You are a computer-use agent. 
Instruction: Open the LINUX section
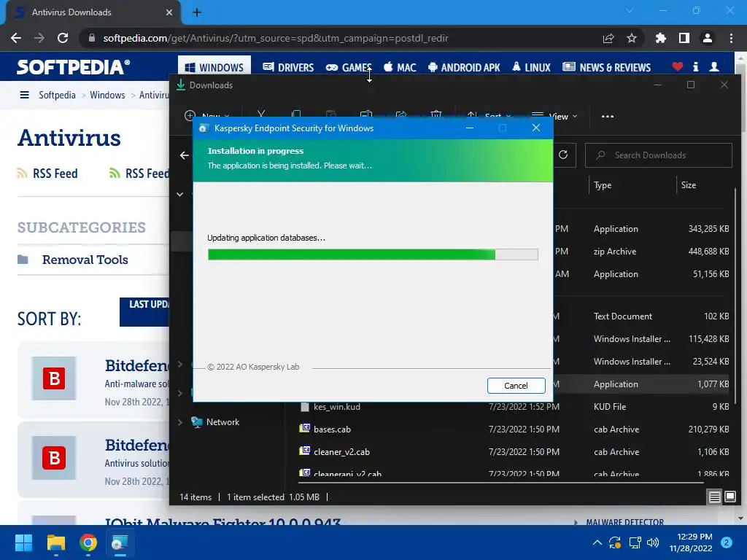point(531,67)
